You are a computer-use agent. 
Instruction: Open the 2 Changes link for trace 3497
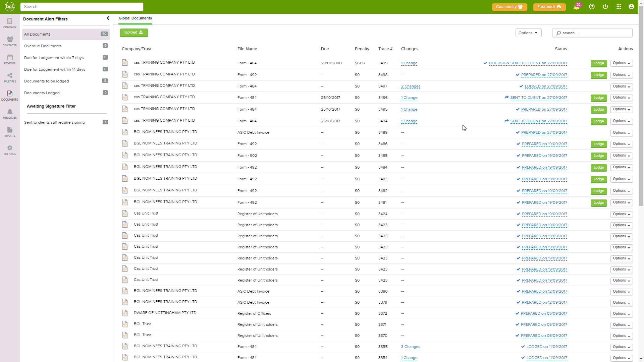pyautogui.click(x=411, y=86)
